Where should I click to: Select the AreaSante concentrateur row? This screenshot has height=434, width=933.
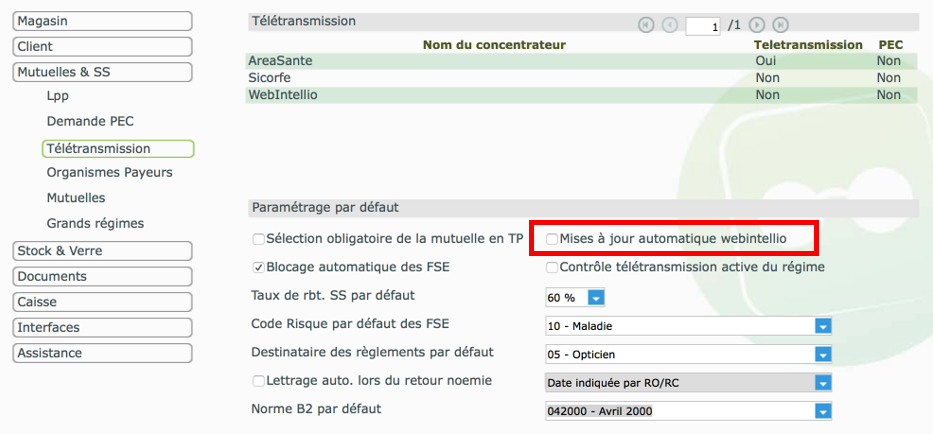coord(582,61)
